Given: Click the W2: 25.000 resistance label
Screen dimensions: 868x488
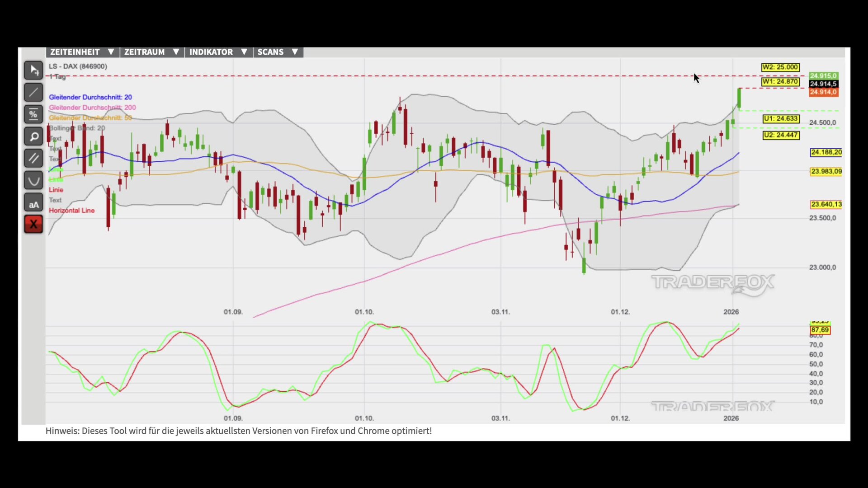Looking at the screenshot, I should tap(780, 67).
